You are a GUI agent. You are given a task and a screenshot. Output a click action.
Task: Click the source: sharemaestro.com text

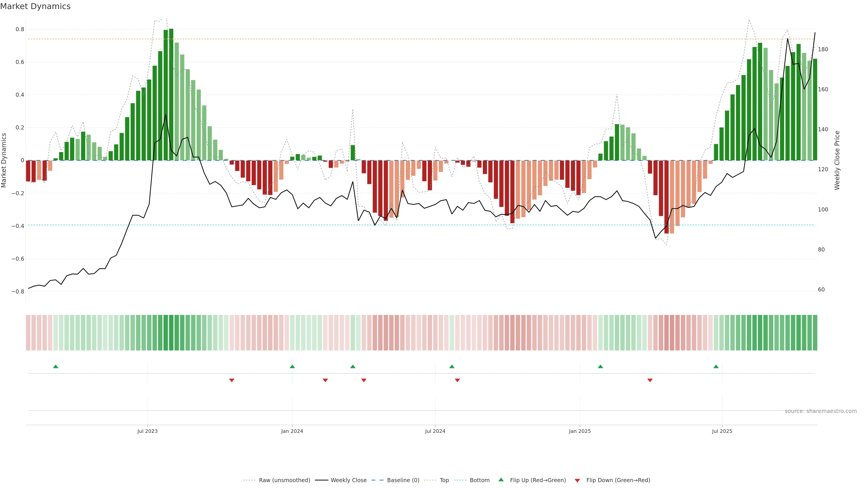821,411
